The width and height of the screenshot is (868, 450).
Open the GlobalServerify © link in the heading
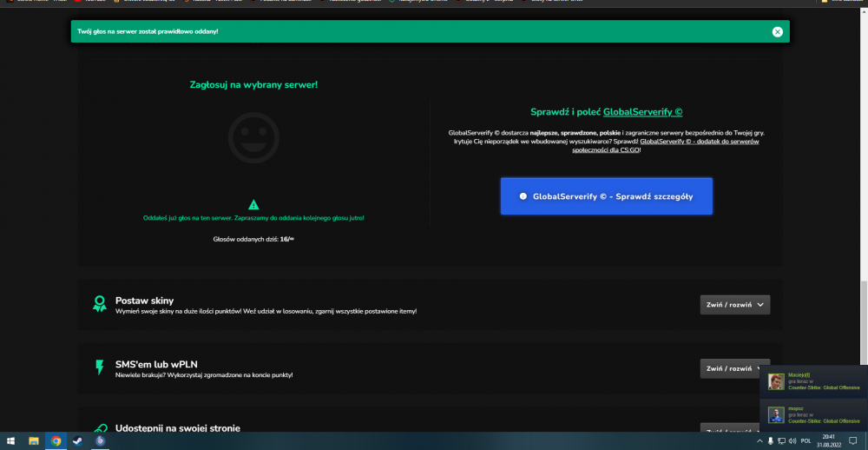[642, 112]
